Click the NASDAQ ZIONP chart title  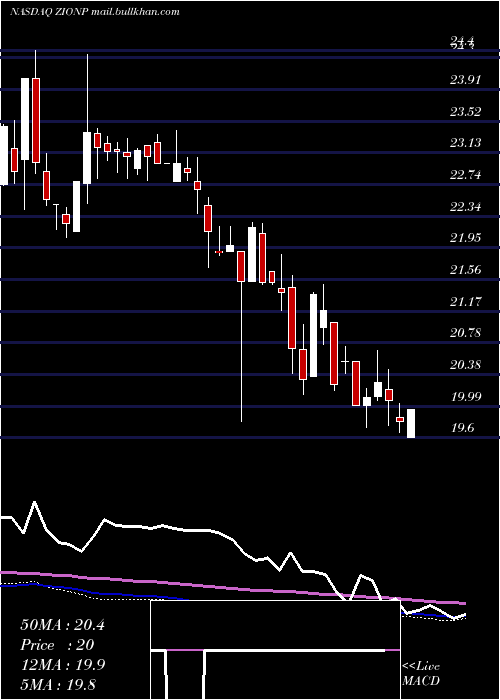pos(95,12)
